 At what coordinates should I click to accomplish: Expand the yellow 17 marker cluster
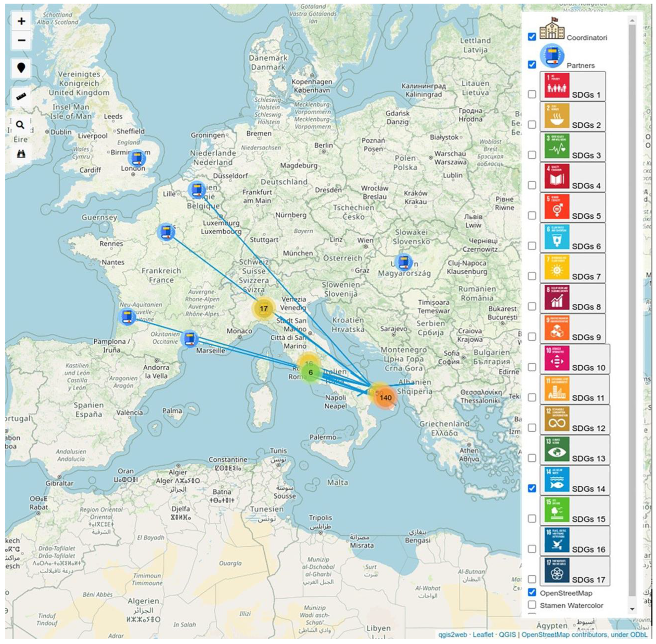click(x=263, y=308)
